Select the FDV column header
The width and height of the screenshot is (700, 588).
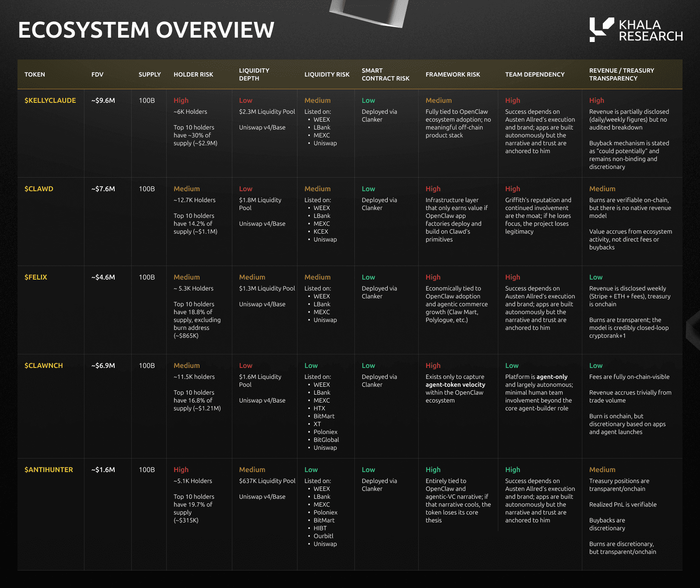pos(98,74)
